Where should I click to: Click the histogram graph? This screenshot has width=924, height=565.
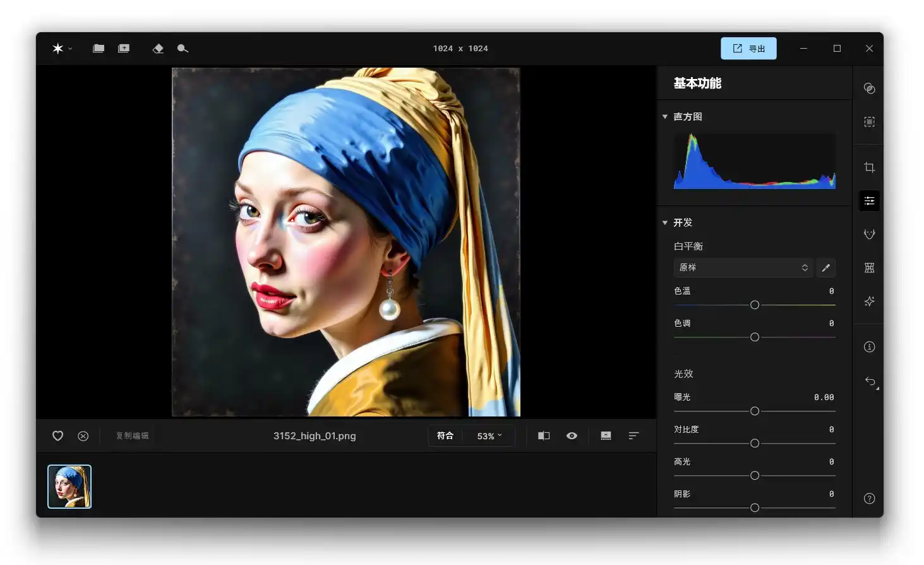(755, 161)
